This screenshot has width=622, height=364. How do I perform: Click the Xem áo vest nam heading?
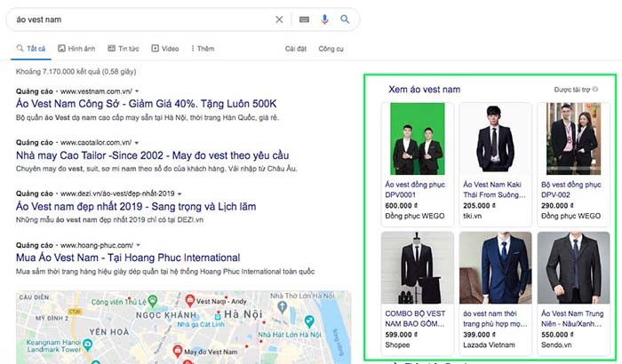425,90
